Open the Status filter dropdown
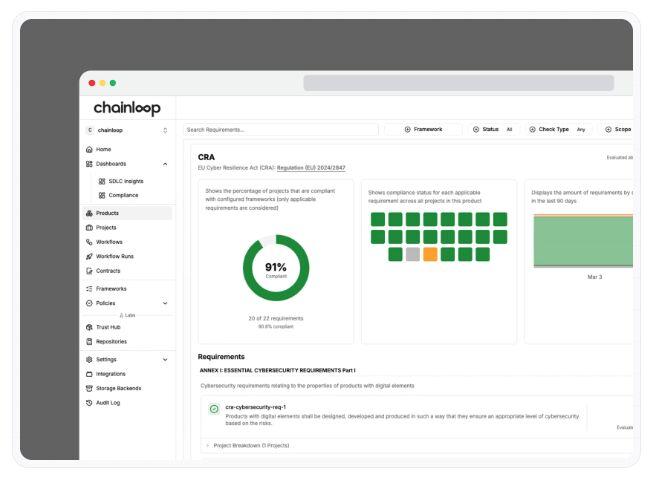This screenshot has height=479, width=648. [494, 129]
